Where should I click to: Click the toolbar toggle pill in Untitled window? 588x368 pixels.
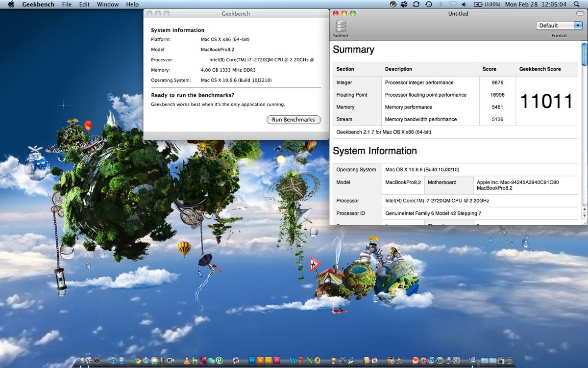[581, 14]
